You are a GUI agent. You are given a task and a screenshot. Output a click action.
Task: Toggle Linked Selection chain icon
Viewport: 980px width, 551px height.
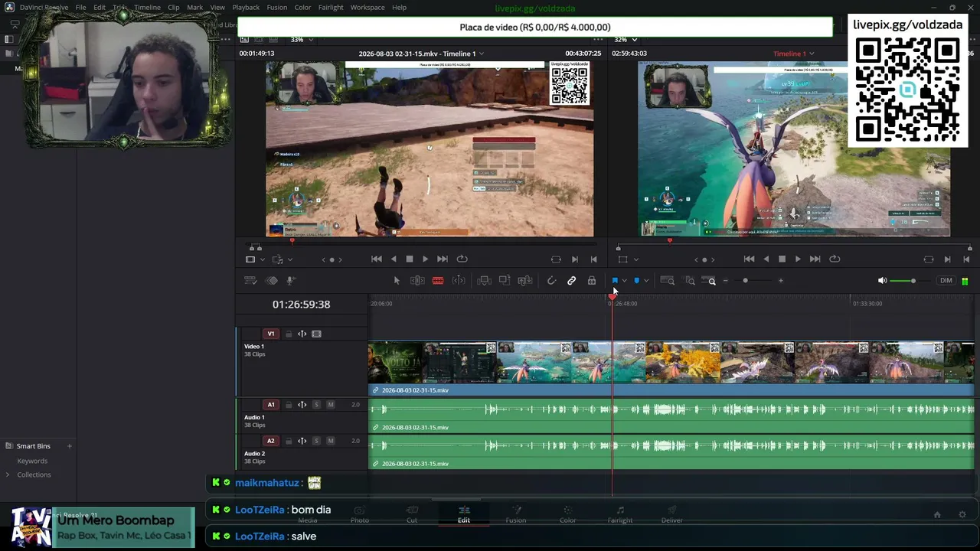pos(571,281)
